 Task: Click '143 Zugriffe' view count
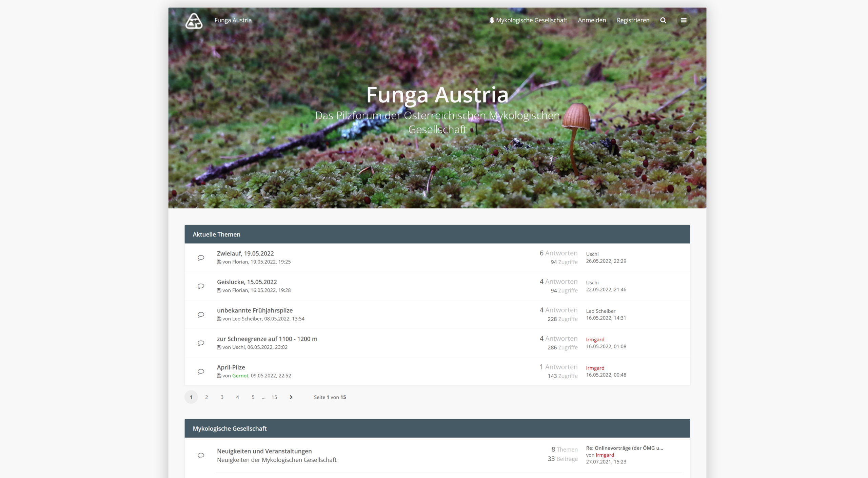(563, 376)
